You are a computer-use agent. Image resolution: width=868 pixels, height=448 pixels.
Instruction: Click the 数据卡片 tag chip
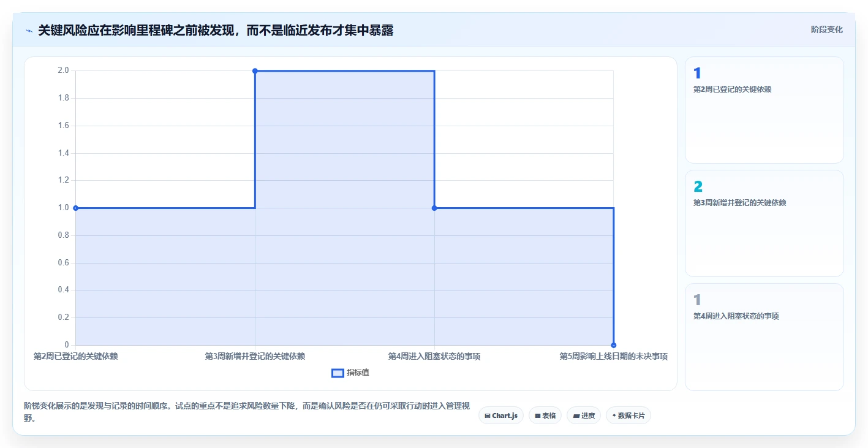628,416
